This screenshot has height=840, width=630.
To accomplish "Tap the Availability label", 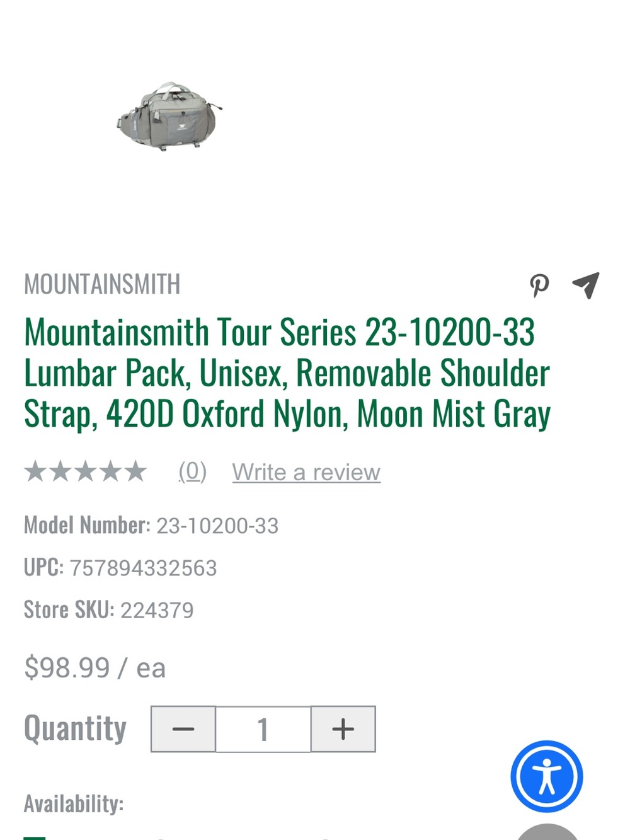I will pos(74,804).
